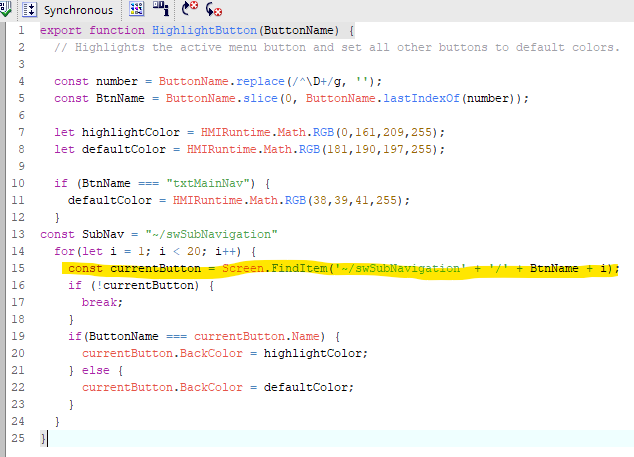
Task: Click 'lastIndexOf' on line 5
Action: pos(421,98)
